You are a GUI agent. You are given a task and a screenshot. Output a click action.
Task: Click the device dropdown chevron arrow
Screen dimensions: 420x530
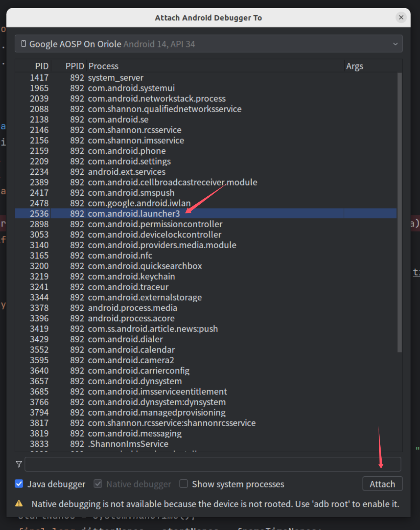click(395, 44)
